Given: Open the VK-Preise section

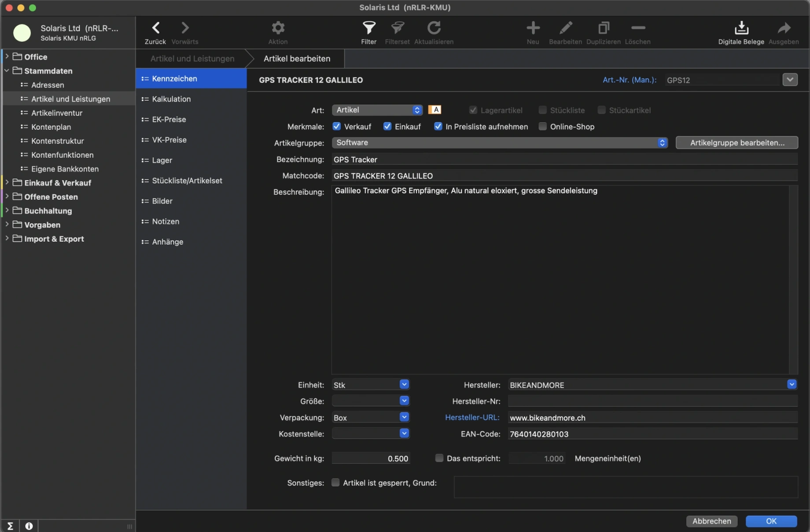Looking at the screenshot, I should pos(169,140).
